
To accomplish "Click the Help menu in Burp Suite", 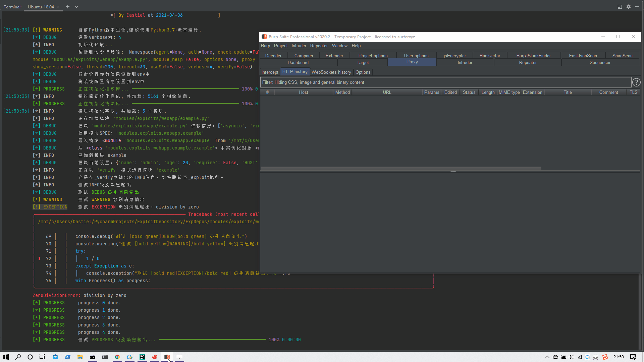I will (356, 46).
